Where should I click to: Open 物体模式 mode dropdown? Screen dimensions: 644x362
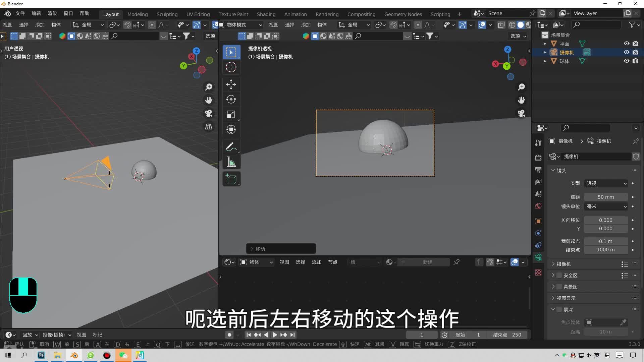241,25
